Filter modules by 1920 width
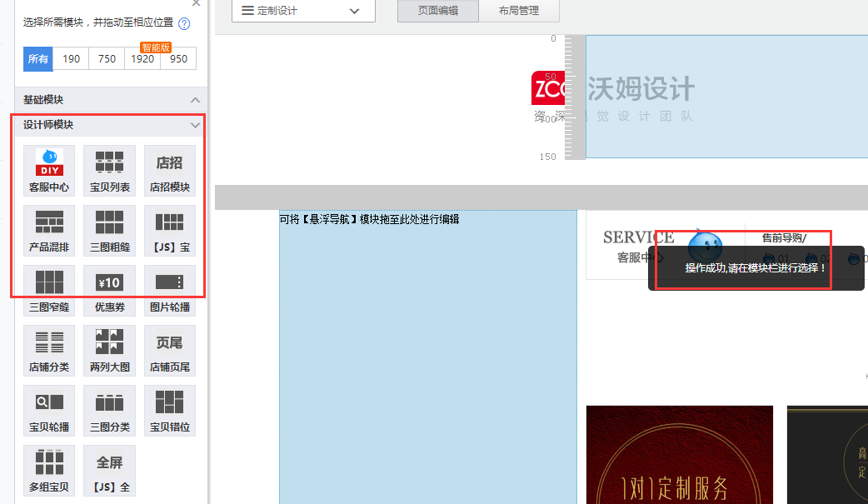The image size is (868, 504). tap(142, 58)
